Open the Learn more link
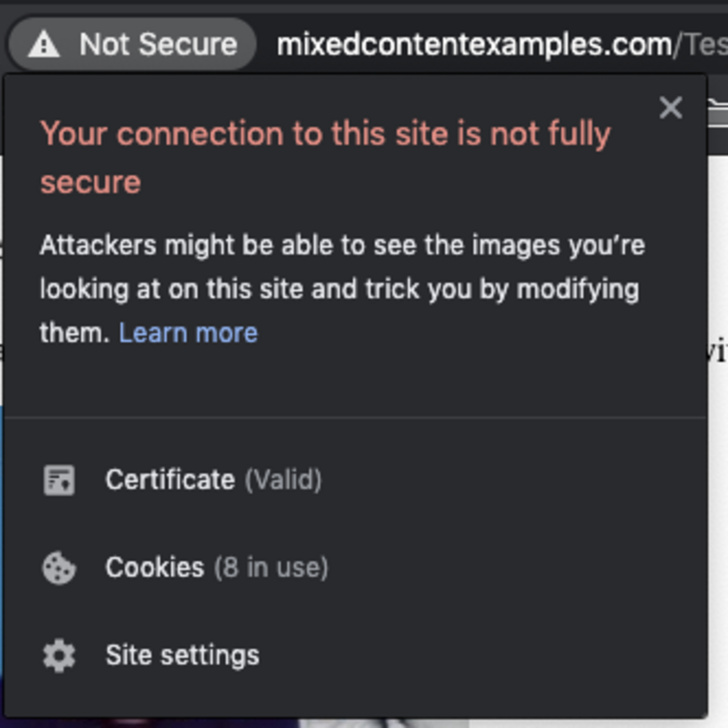 [188, 333]
